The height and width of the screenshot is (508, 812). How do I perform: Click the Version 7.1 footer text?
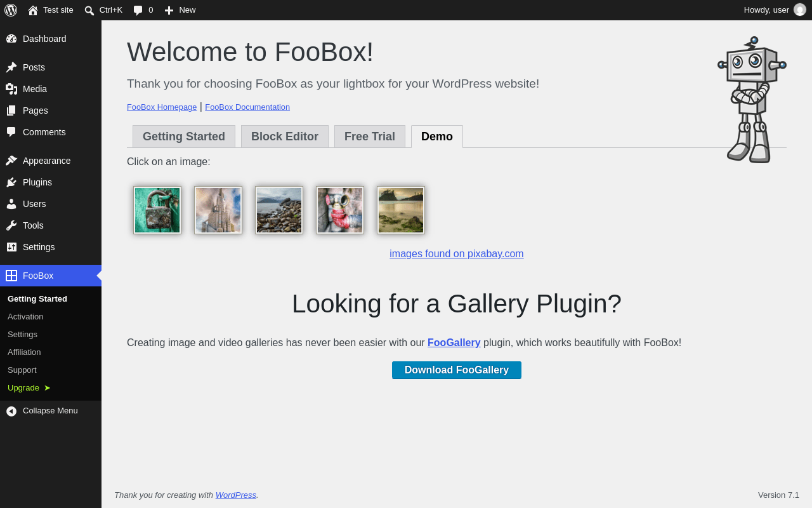[778, 495]
